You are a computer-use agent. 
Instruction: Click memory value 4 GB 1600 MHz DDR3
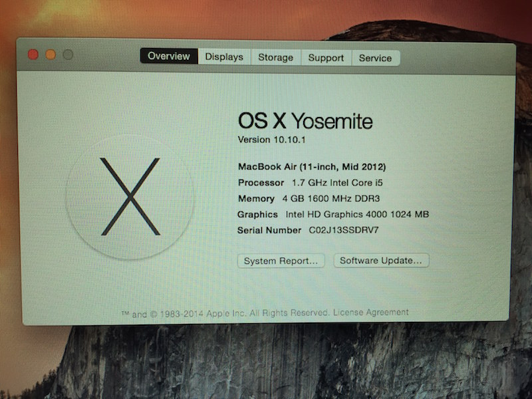click(x=331, y=198)
